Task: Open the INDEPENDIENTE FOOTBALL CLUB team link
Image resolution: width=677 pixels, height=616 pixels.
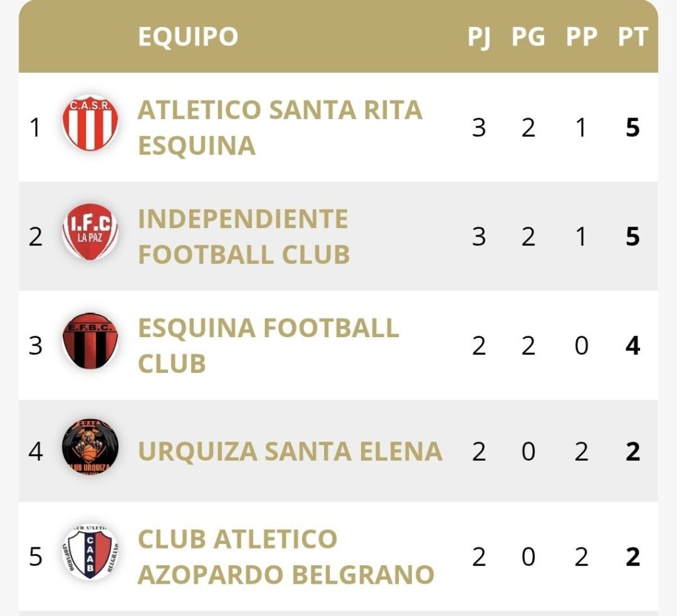Action: [243, 237]
